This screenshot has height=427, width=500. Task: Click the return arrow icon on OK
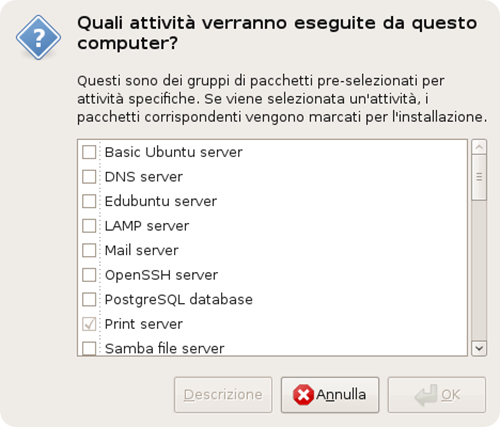tap(426, 395)
